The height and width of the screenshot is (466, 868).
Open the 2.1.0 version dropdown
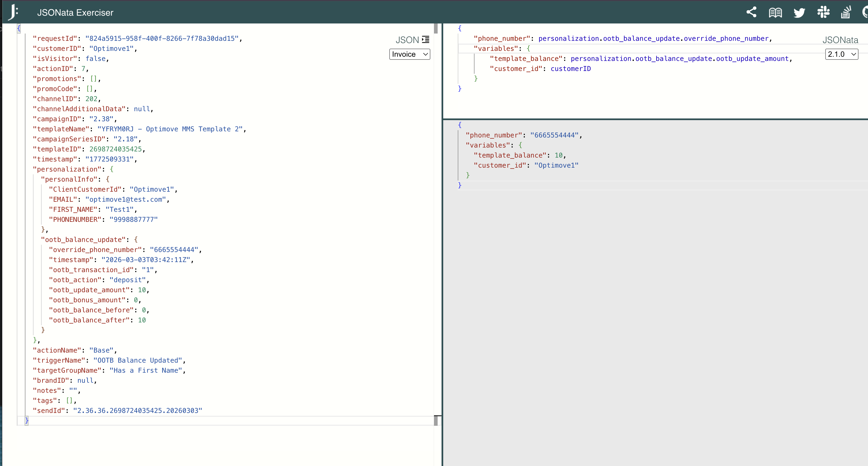point(841,54)
